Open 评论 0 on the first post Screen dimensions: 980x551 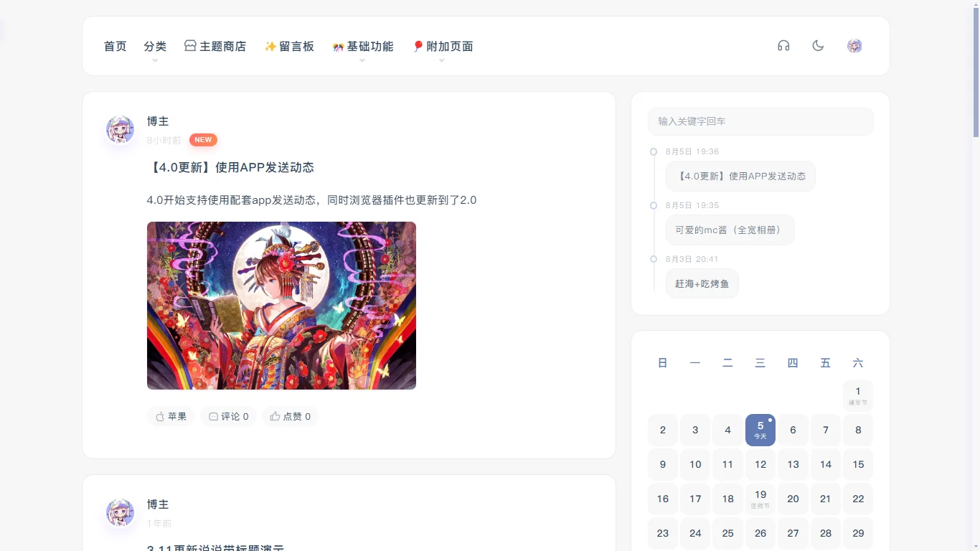coord(228,416)
